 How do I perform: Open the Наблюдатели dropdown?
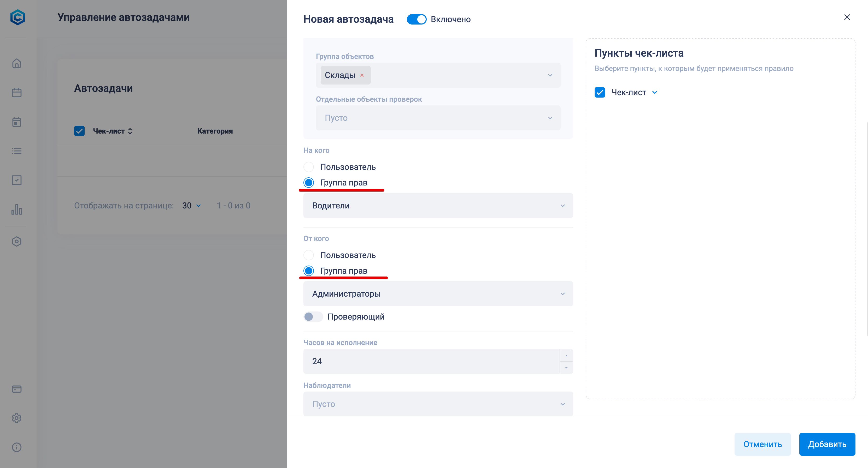pos(438,404)
